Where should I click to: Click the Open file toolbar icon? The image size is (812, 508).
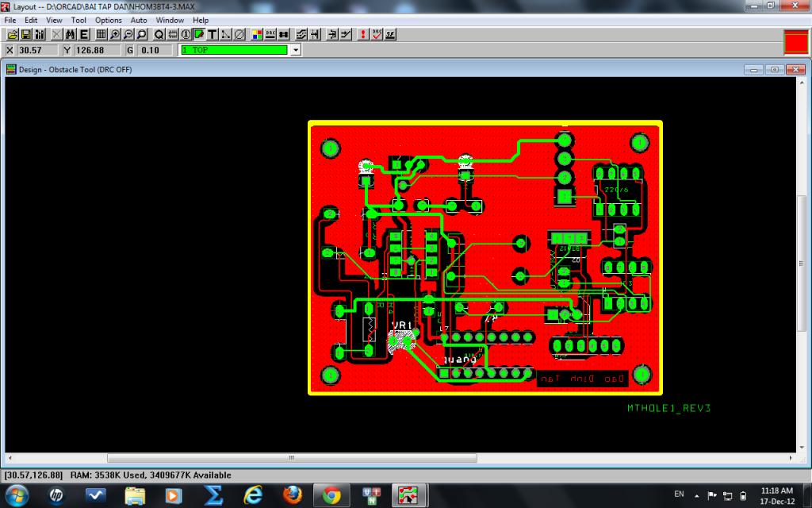click(x=13, y=35)
